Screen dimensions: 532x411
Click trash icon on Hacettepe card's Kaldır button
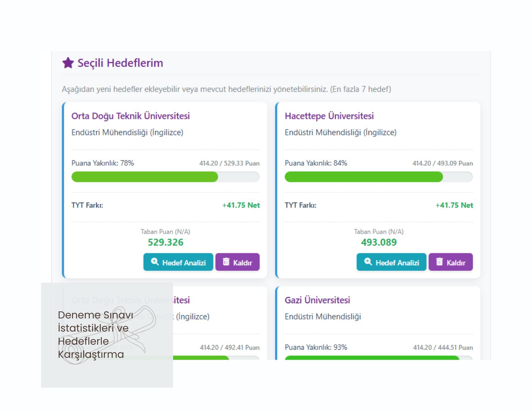[439, 262]
